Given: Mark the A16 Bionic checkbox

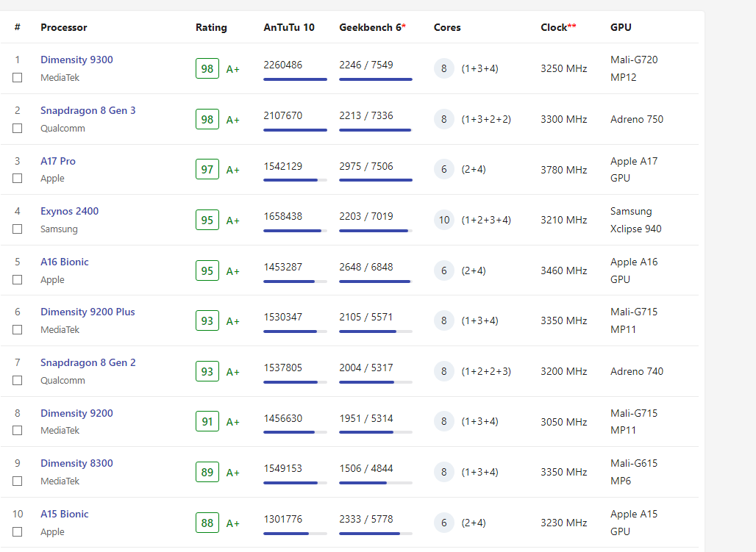Looking at the screenshot, I should [18, 279].
